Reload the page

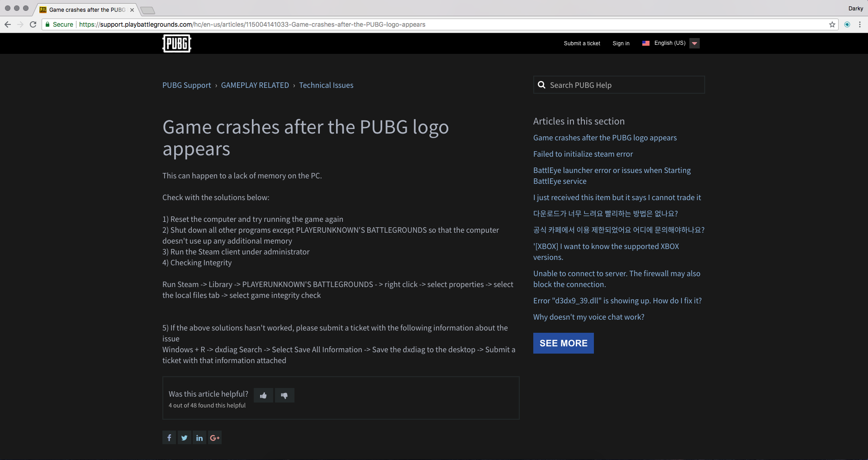point(33,24)
